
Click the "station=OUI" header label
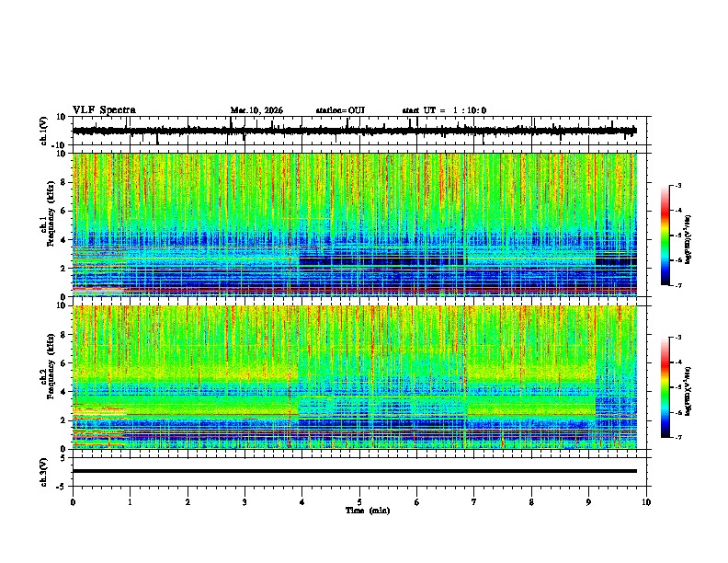tap(340, 110)
